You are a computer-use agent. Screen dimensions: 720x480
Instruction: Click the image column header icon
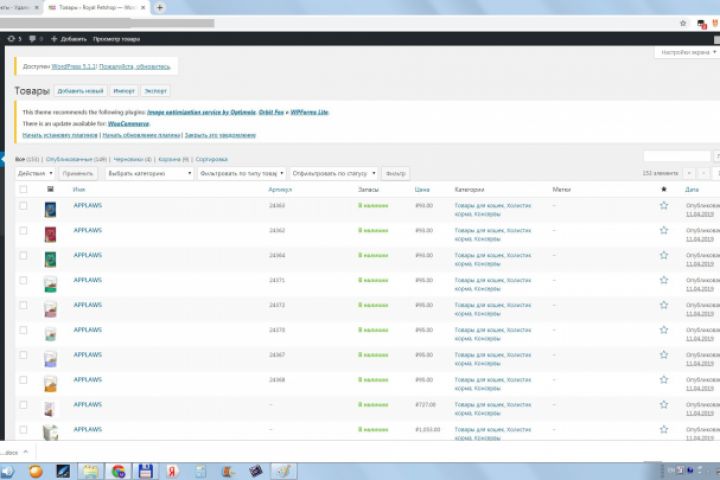pos(51,189)
